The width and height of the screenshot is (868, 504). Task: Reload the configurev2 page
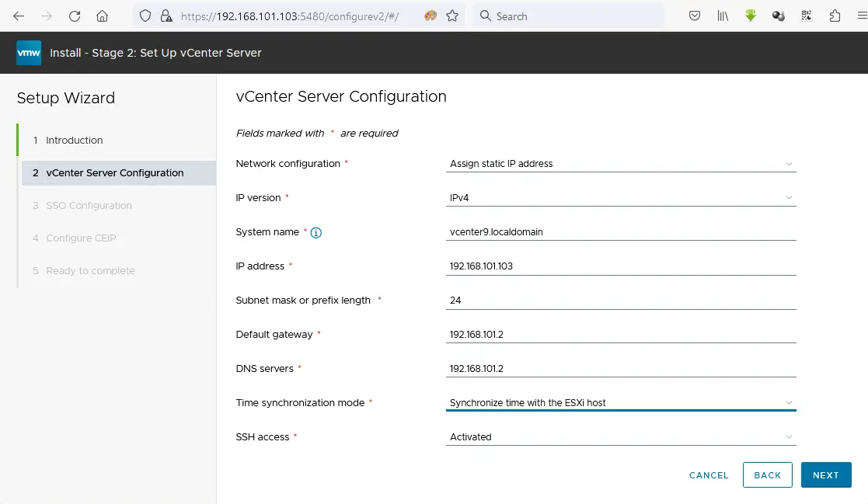(x=74, y=16)
